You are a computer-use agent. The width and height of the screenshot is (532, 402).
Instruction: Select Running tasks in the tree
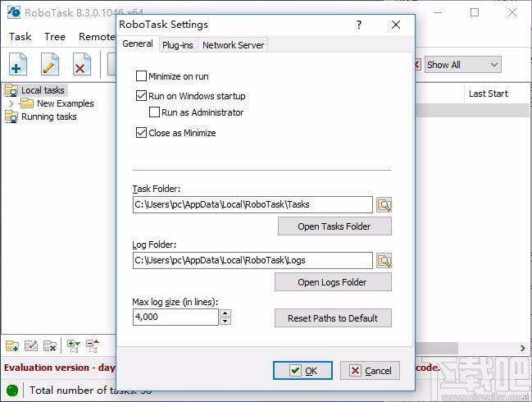click(x=49, y=116)
